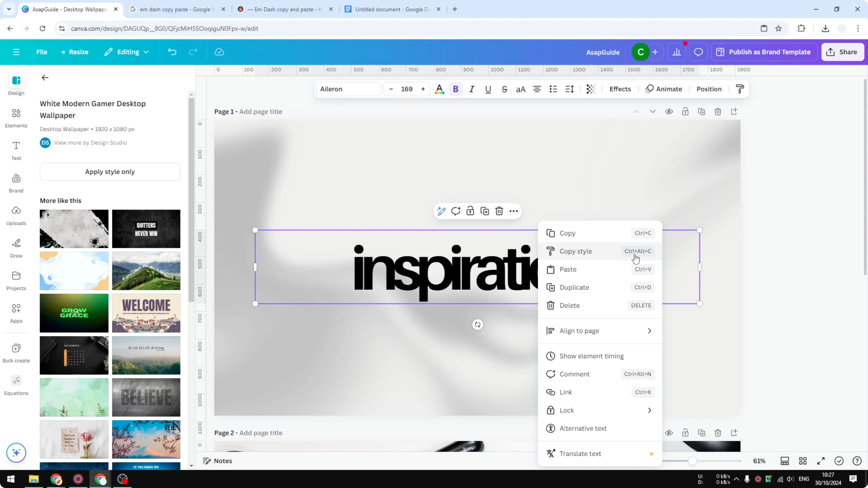Delete selection using floating trash icon
Viewport: 868px width, 488px height.
coord(499,211)
